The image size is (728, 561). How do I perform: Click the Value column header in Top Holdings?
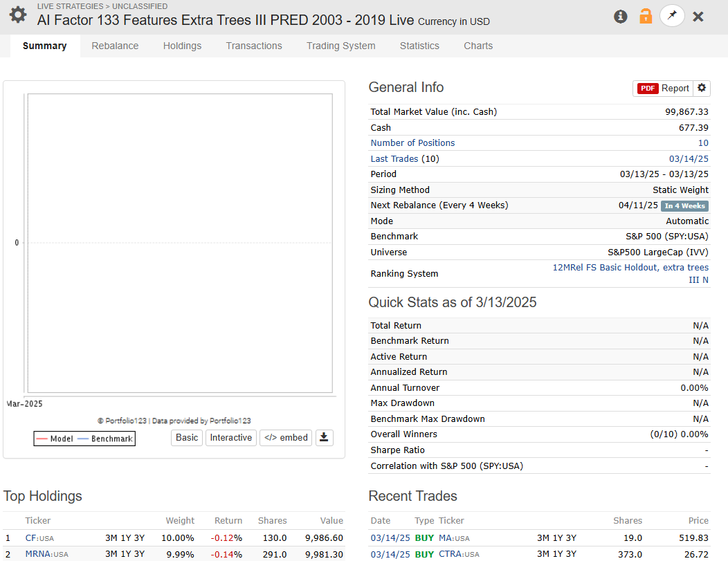[x=331, y=521]
